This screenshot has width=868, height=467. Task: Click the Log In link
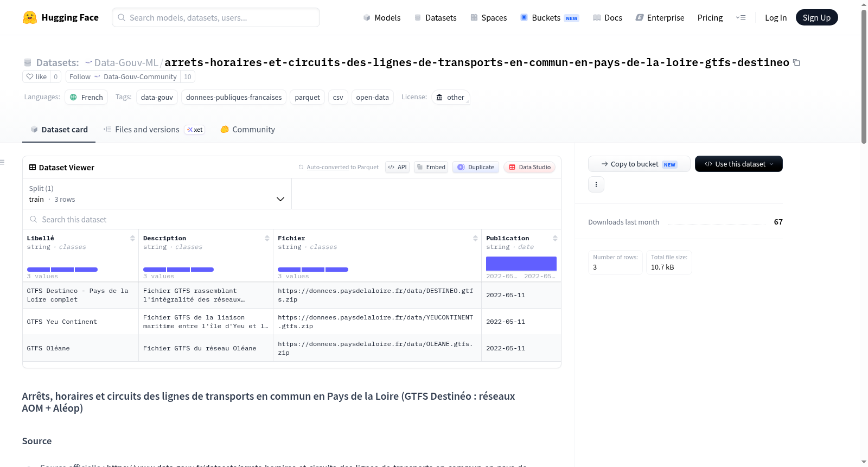point(776,17)
